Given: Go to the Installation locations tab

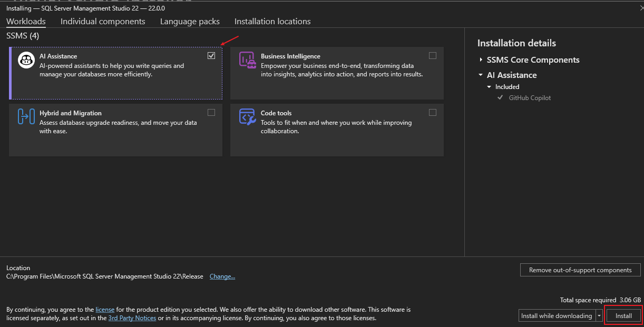Looking at the screenshot, I should point(272,22).
